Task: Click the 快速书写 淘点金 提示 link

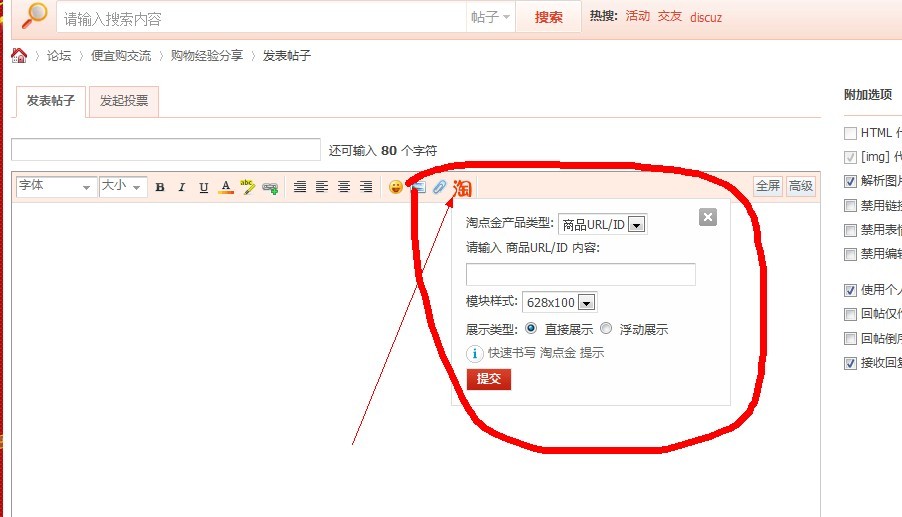Action: point(546,353)
